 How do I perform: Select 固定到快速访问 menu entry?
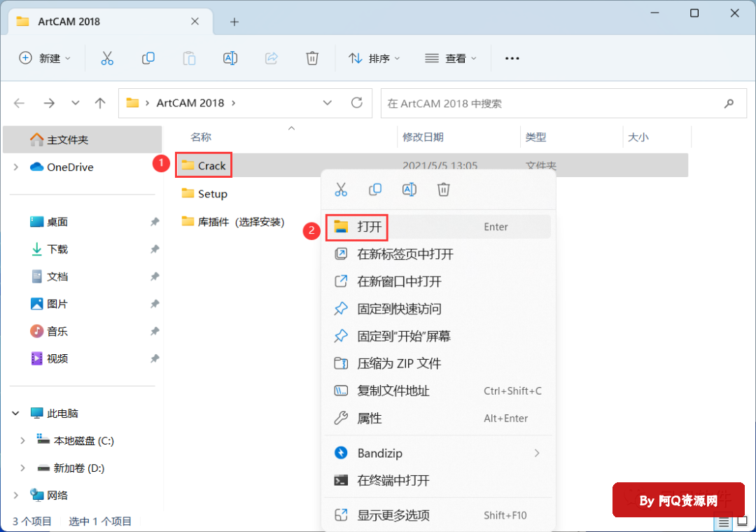(x=438, y=309)
